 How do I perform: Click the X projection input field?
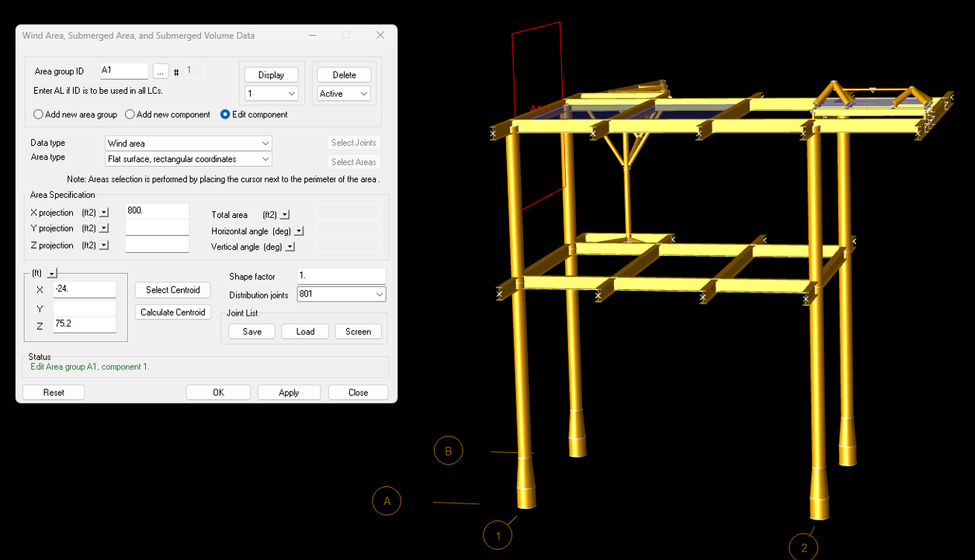point(157,212)
